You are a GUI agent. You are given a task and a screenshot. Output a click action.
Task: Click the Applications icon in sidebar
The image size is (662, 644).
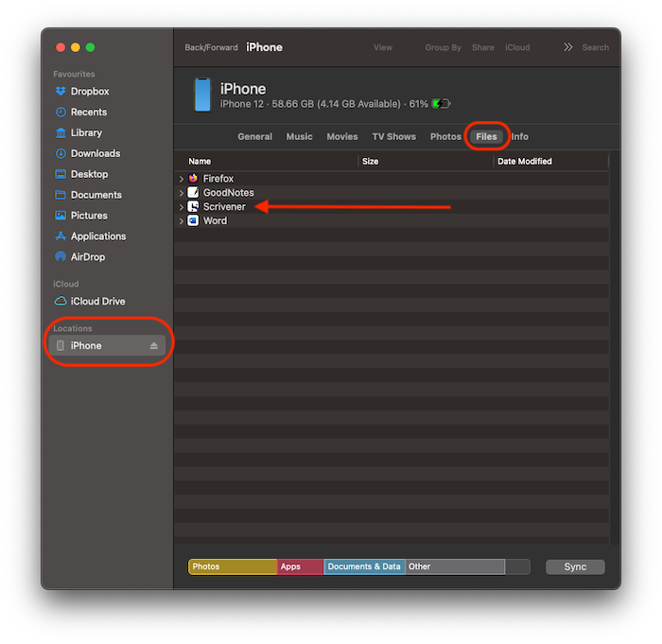(x=61, y=236)
